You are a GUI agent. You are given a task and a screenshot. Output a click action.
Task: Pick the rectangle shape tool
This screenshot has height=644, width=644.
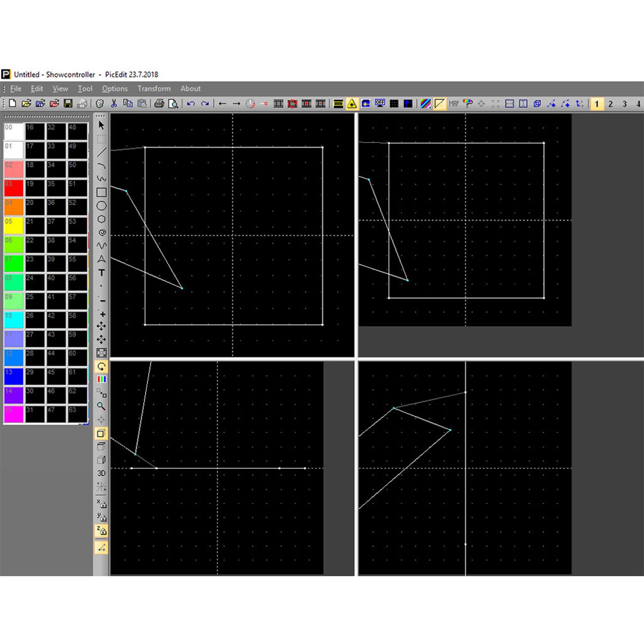(x=101, y=192)
